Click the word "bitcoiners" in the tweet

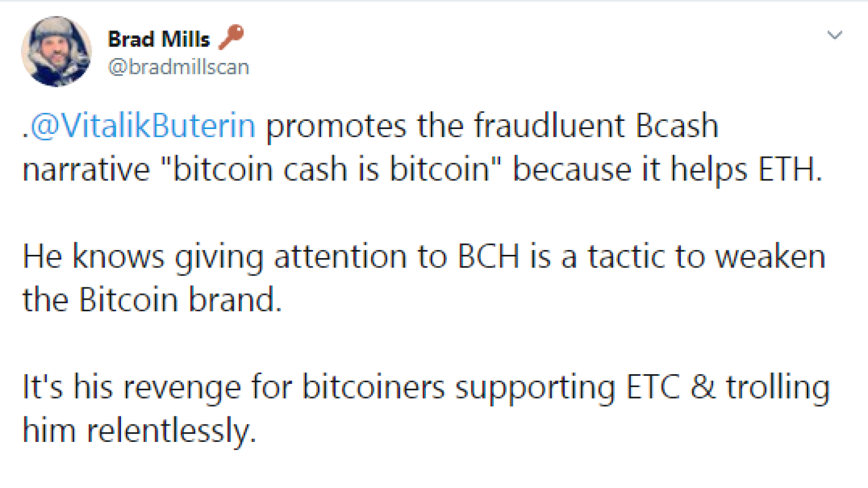coord(373,388)
